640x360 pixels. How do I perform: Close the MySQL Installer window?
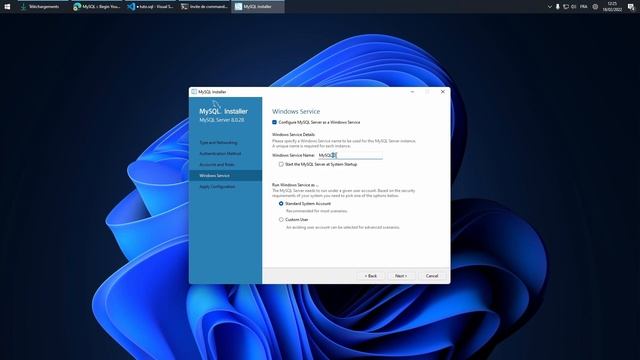click(x=443, y=92)
